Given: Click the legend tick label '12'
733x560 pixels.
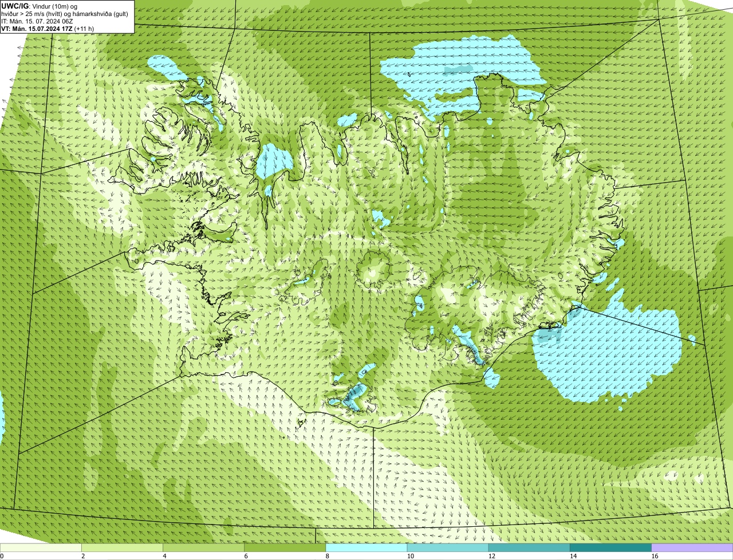Looking at the screenshot, I should (x=491, y=556).
